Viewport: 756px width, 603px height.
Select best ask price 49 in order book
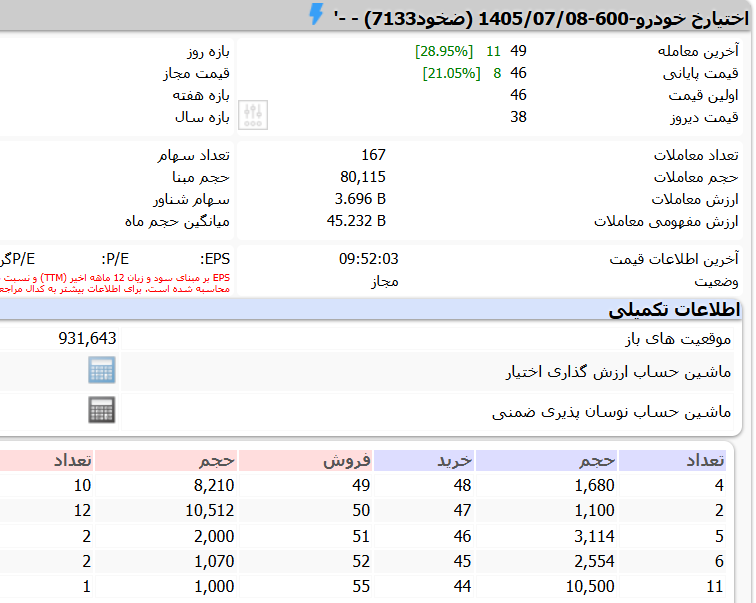(x=361, y=485)
